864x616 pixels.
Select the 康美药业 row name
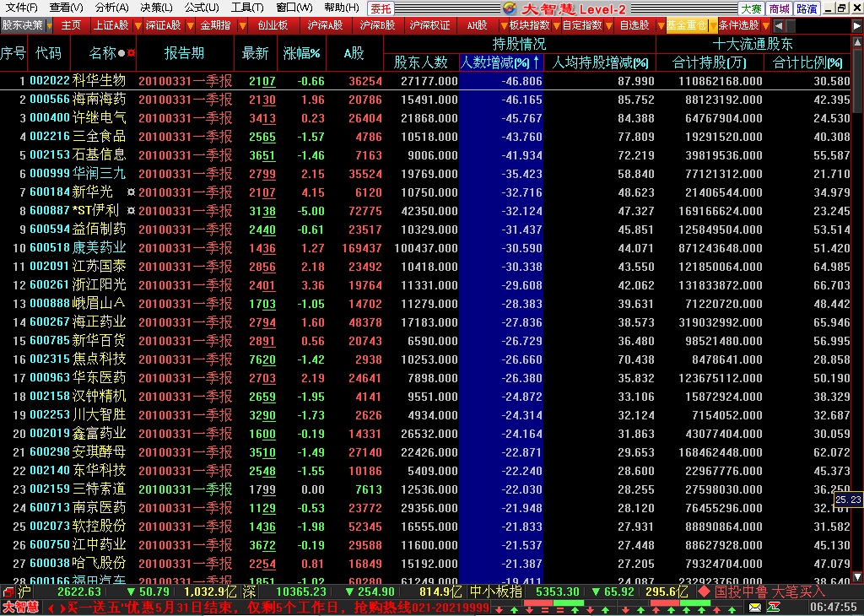(x=100, y=248)
